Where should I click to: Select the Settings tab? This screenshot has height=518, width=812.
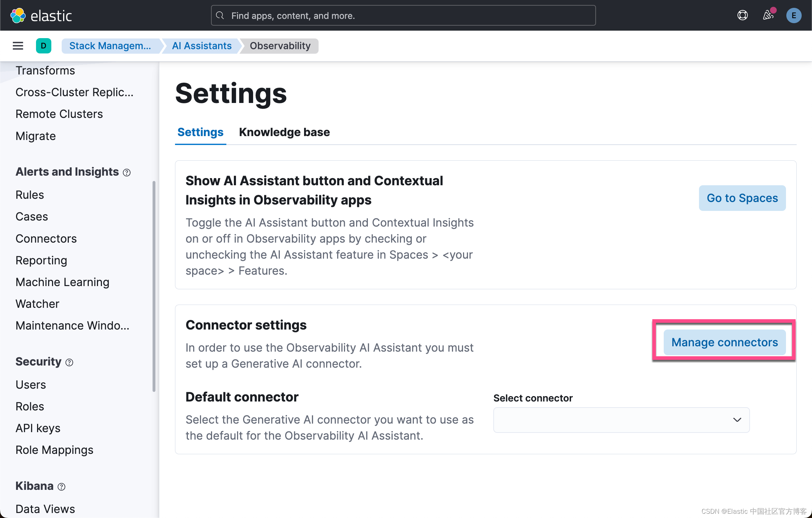point(200,132)
